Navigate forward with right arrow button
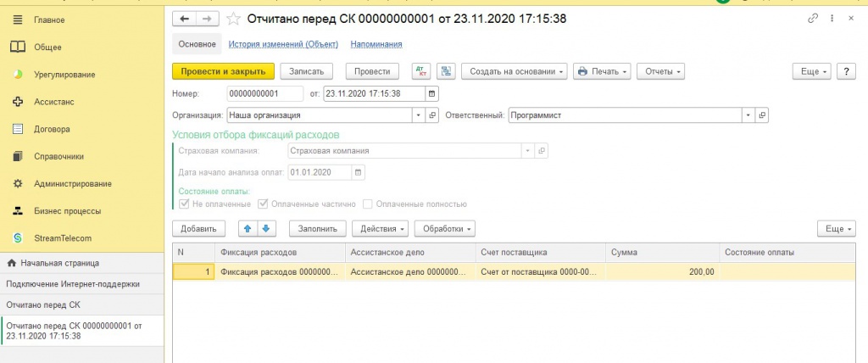The image size is (868, 363). click(x=207, y=19)
